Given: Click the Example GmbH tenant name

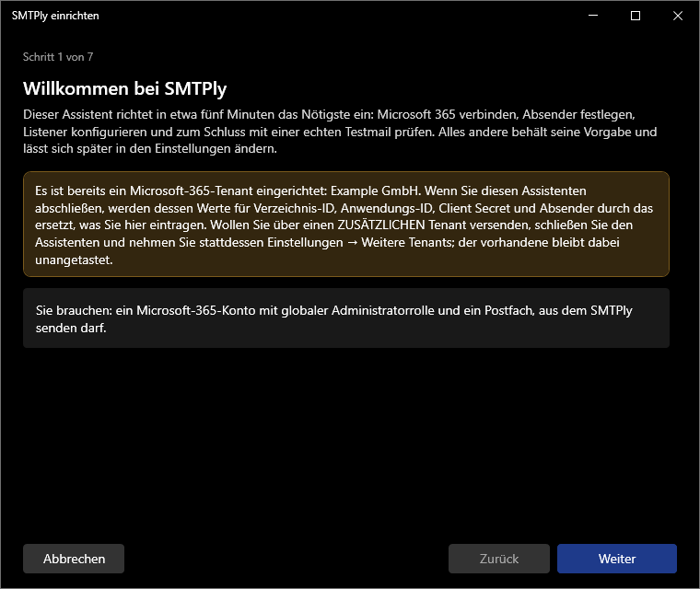Looking at the screenshot, I should tap(375, 191).
